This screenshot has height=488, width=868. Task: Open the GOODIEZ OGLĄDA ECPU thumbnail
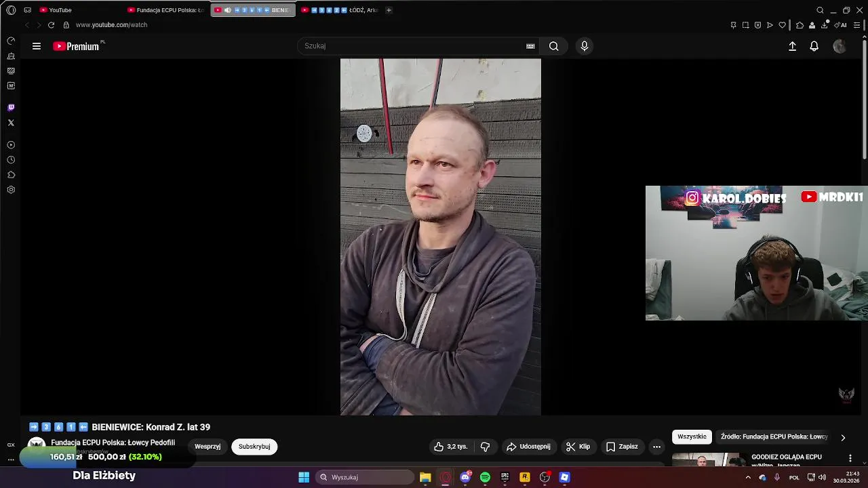[x=709, y=460]
